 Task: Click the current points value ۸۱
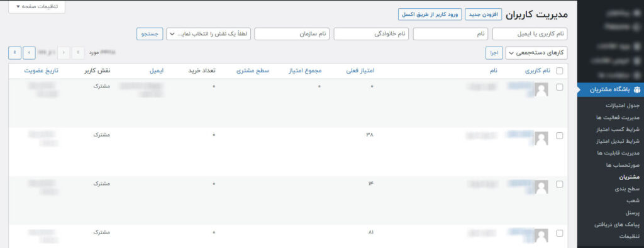(370, 232)
